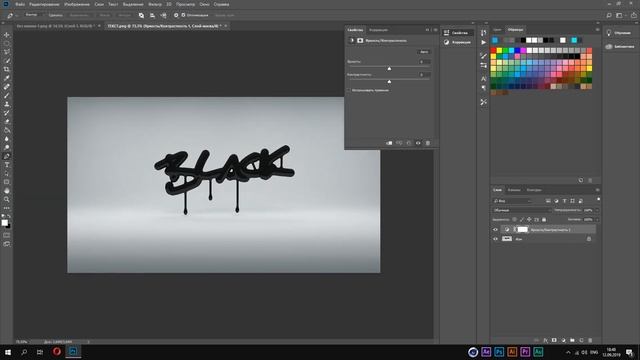The image size is (640, 360).
Task: Select the Hand tool
Action: 7,191
